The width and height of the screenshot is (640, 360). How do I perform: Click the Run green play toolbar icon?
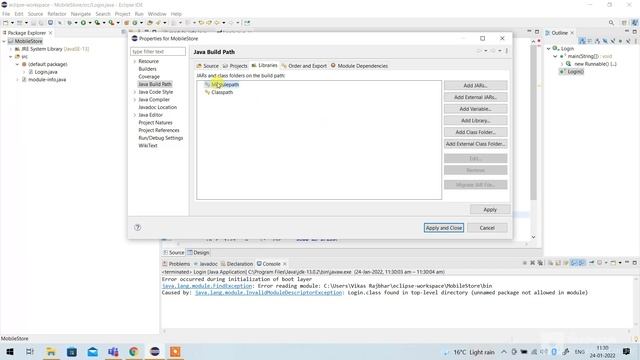(x=83, y=23)
